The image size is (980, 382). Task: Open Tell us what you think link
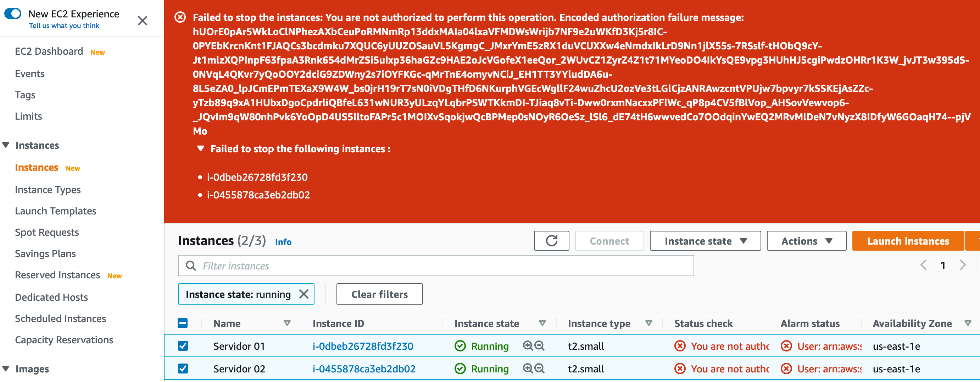(x=64, y=26)
